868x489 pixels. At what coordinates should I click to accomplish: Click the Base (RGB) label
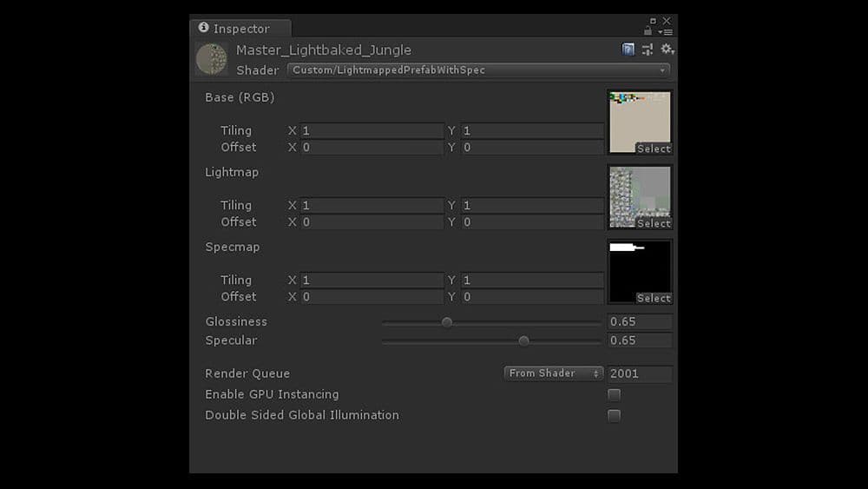pyautogui.click(x=240, y=97)
